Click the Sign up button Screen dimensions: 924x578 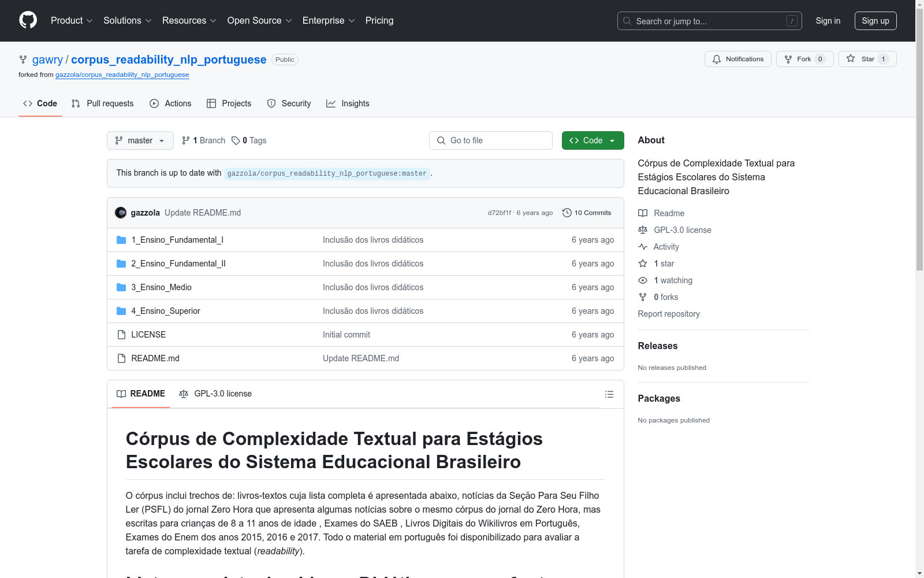point(875,21)
